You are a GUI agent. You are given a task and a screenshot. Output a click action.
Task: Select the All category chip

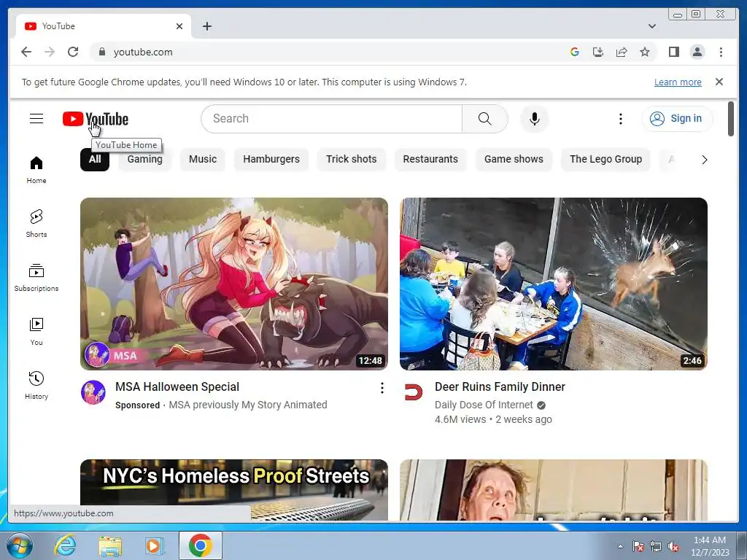point(95,159)
